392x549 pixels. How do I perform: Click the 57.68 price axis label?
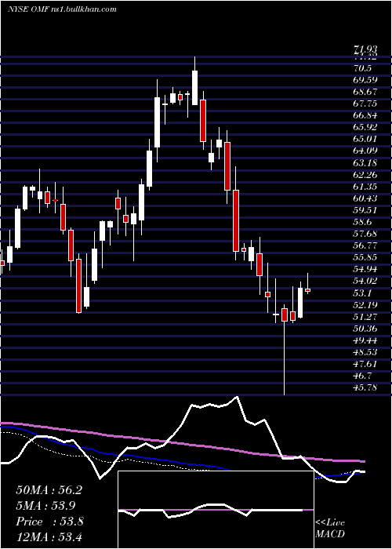[x=365, y=234]
